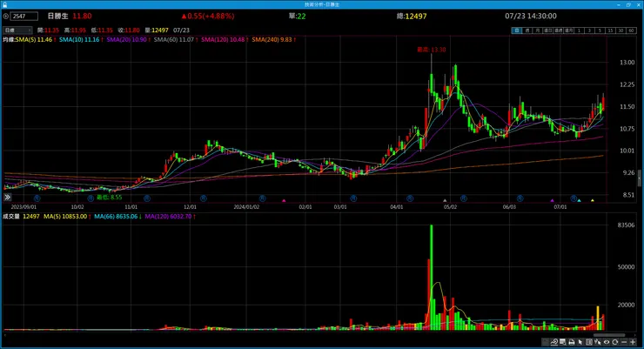
Task: Expand the double-chevron panel on chart left
Action: click(7, 198)
